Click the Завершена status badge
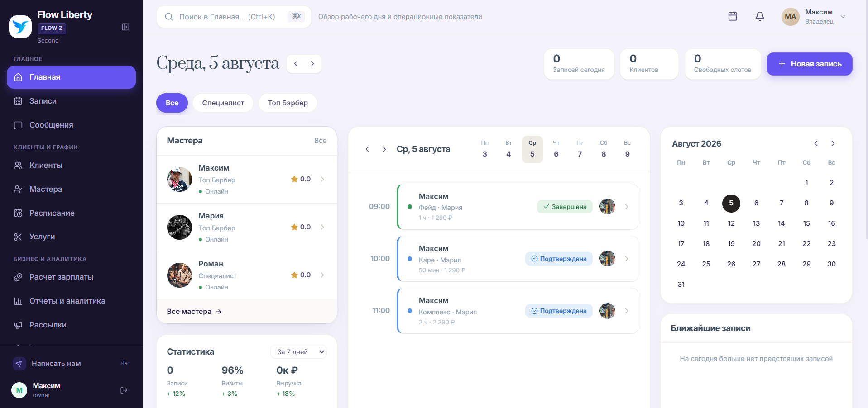Viewport: 868px width, 408px height. pos(565,207)
